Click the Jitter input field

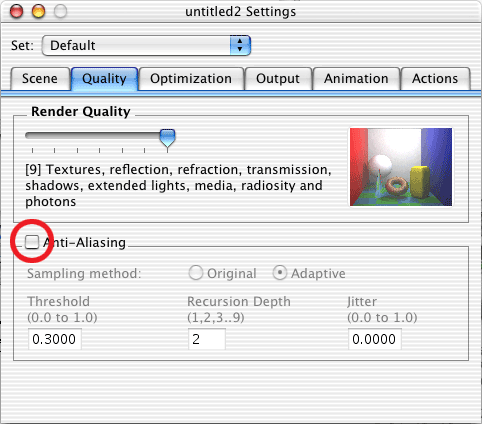point(375,339)
